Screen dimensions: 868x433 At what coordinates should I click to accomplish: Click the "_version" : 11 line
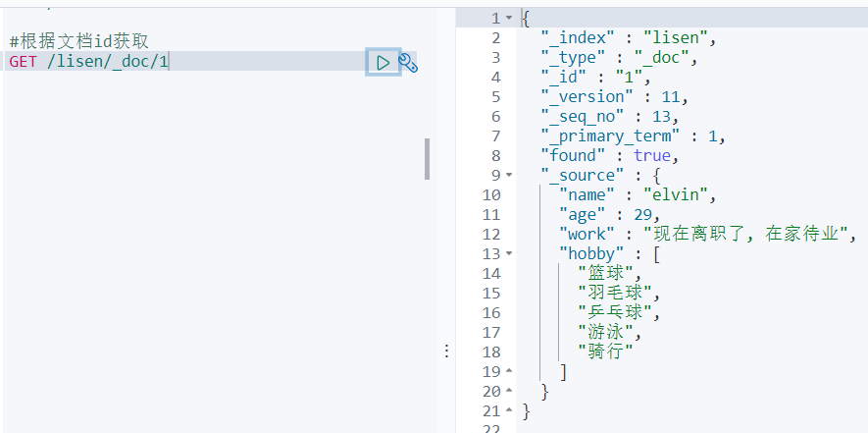pos(614,97)
